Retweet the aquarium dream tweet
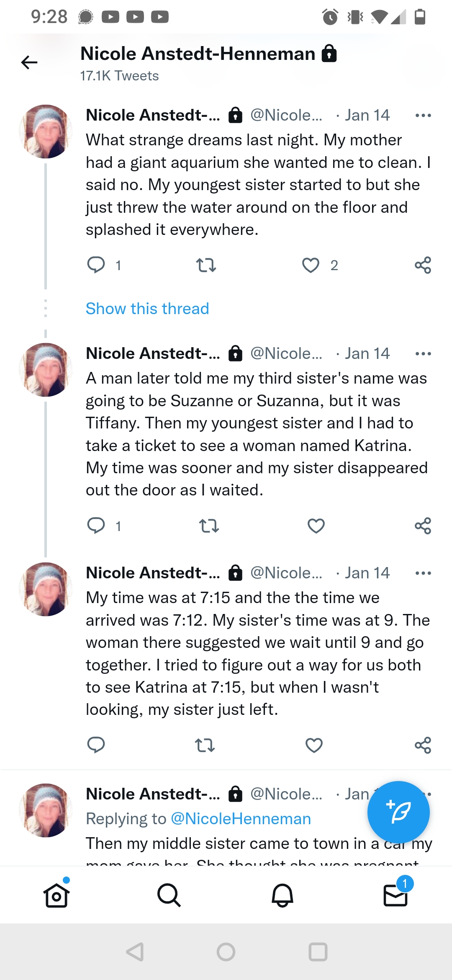The width and height of the screenshot is (452, 980). 206,265
